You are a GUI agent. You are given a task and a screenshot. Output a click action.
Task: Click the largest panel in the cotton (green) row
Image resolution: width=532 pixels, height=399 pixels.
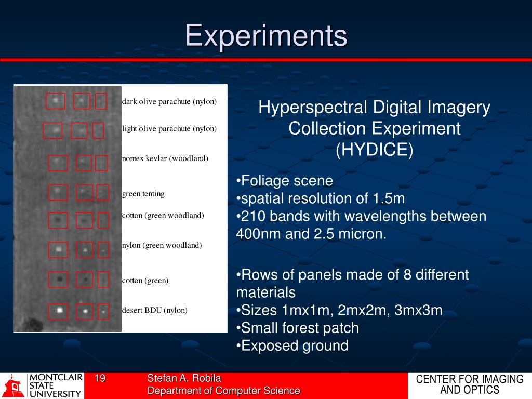pos(58,279)
